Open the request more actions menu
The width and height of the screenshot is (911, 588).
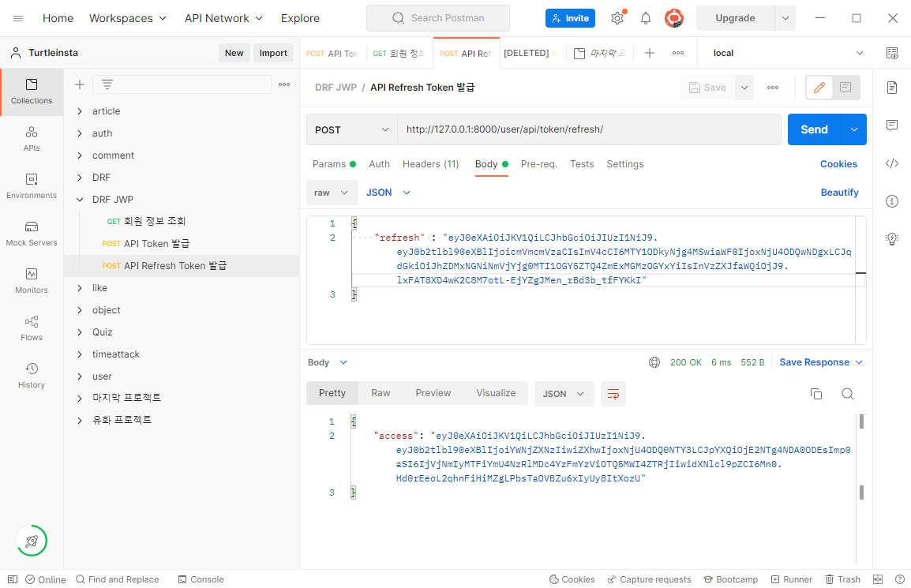(x=773, y=88)
